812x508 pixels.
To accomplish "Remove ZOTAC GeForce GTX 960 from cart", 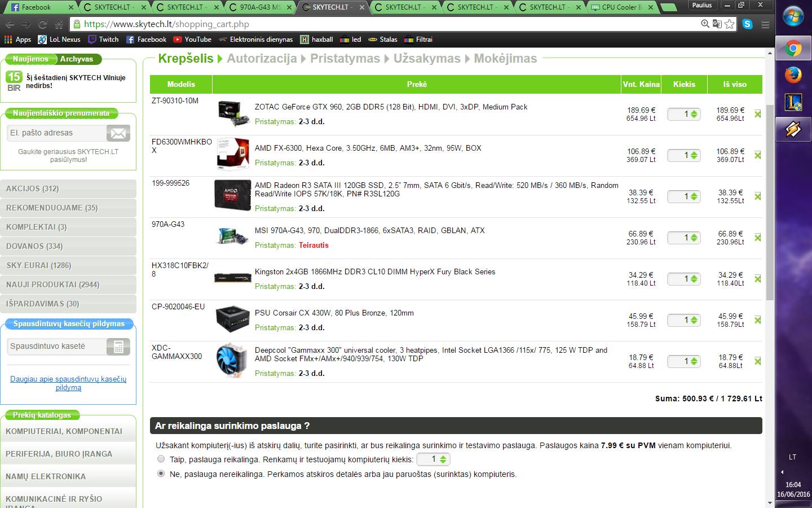I will pyautogui.click(x=758, y=114).
